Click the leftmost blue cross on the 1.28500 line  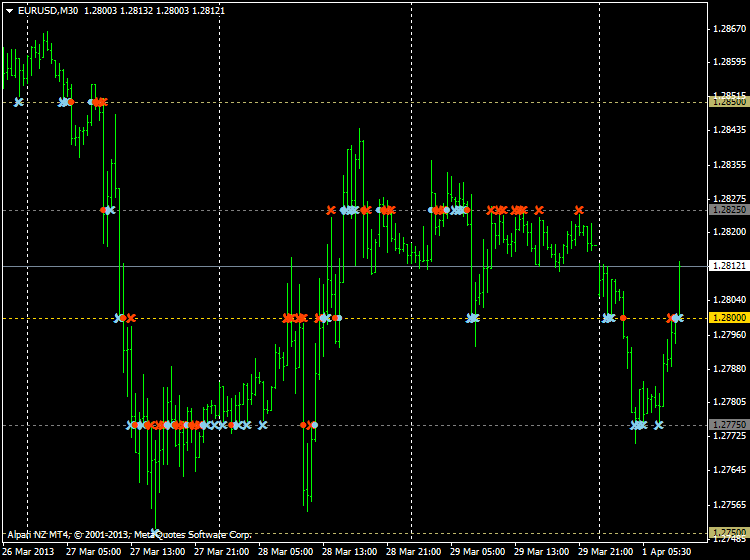pyautogui.click(x=18, y=102)
